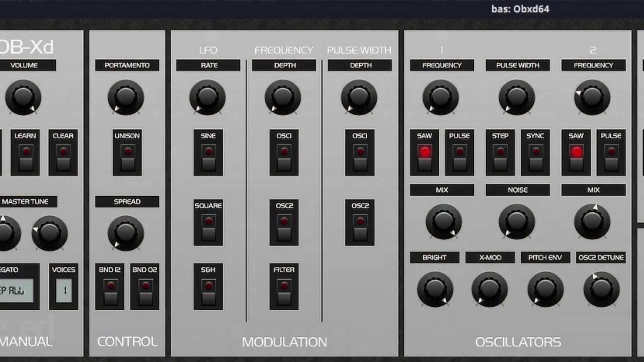The image size is (644, 362).
Task: Open the VOICES count selector
Action: click(x=64, y=291)
